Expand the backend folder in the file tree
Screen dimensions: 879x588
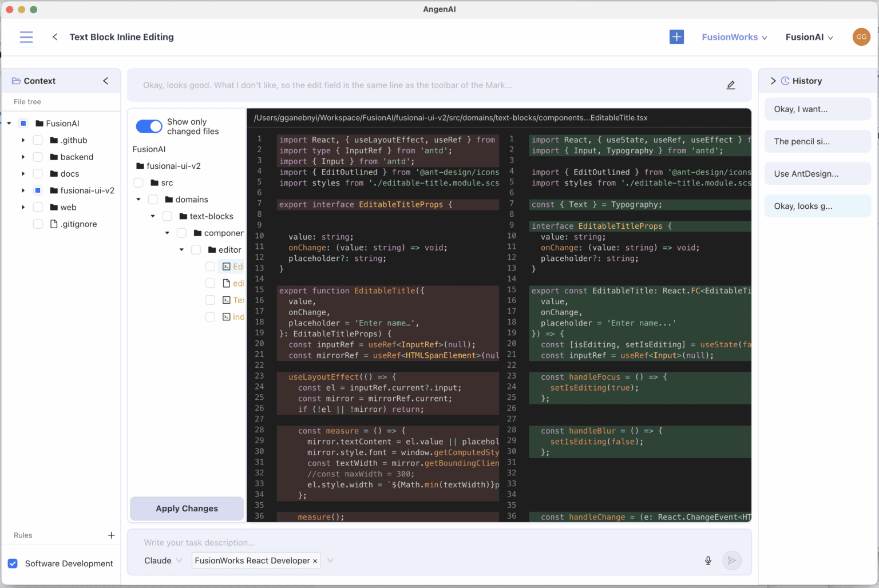pyautogui.click(x=23, y=157)
